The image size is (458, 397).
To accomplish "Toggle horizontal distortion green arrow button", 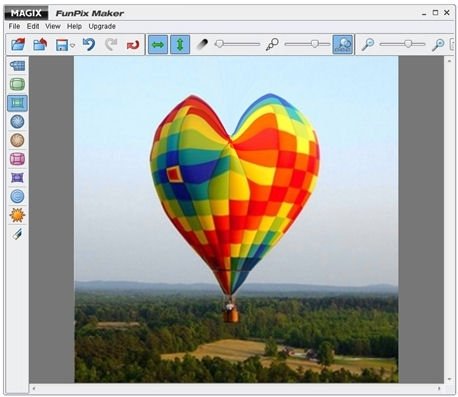I will pyautogui.click(x=158, y=44).
